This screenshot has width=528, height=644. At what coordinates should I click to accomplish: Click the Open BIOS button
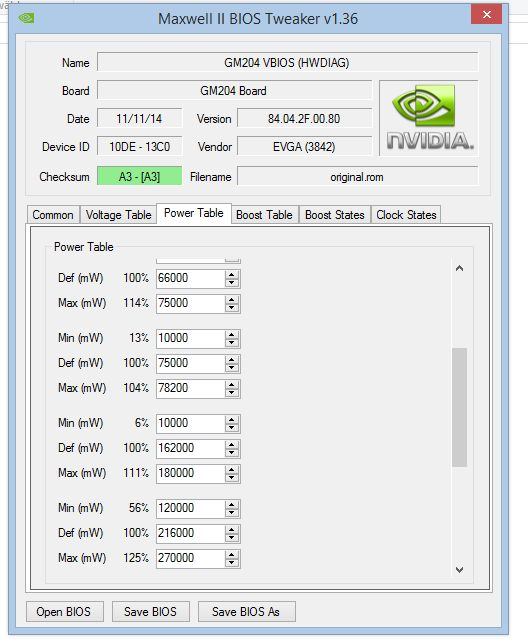coord(64,612)
